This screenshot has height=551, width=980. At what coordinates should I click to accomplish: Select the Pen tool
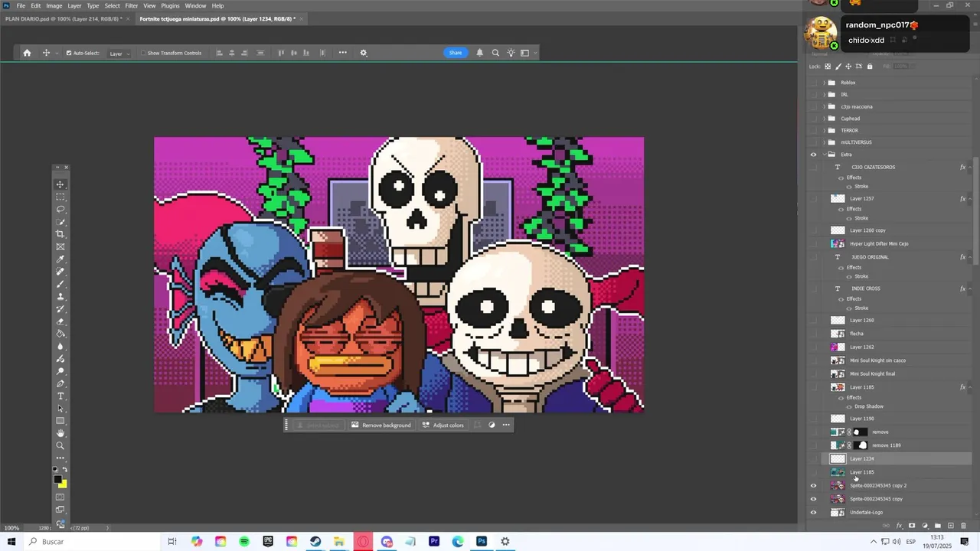60,383
